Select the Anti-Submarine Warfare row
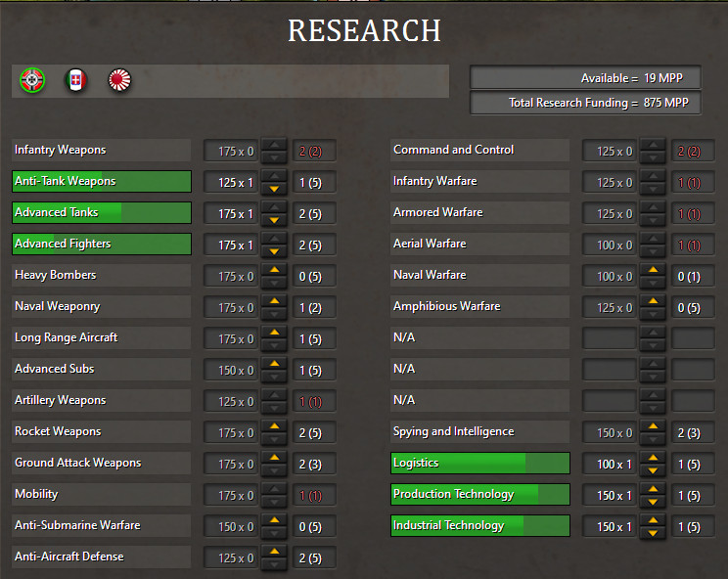 coord(102,525)
